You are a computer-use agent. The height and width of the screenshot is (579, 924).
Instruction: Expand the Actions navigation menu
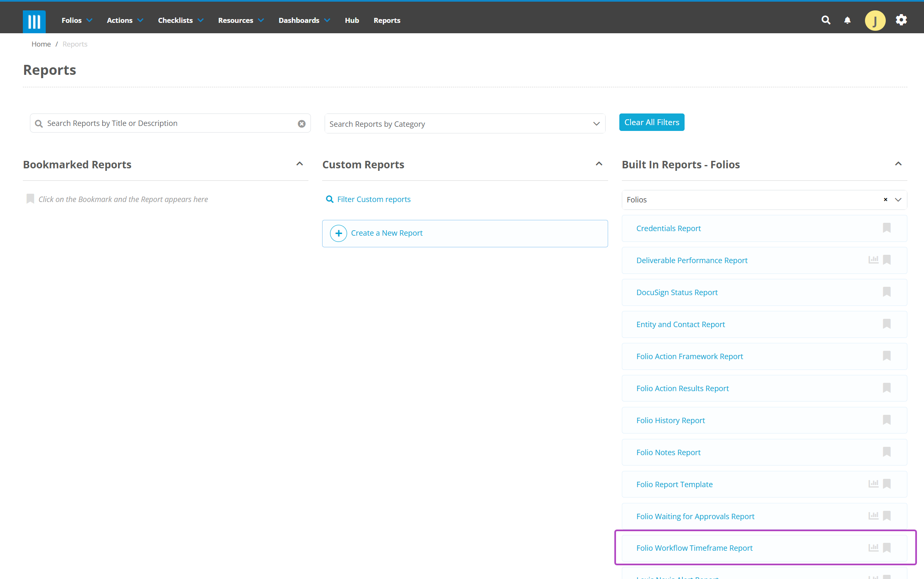click(125, 20)
